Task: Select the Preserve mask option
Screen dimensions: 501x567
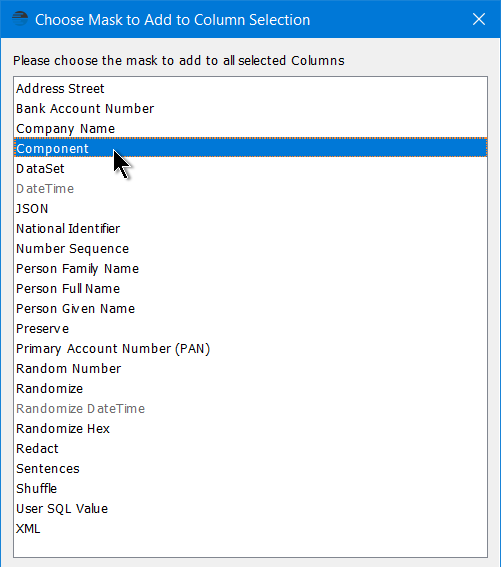Action: pyautogui.click(x=250, y=329)
